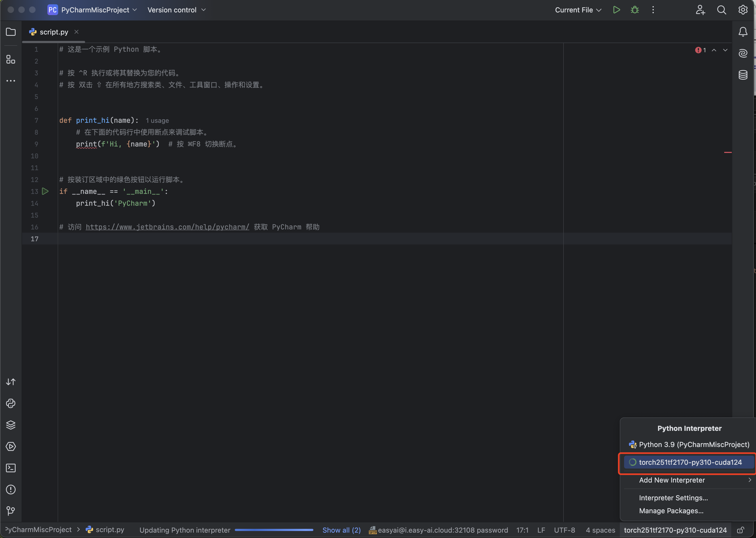
Task: Open the Problems tool window icon
Action: pos(11,490)
